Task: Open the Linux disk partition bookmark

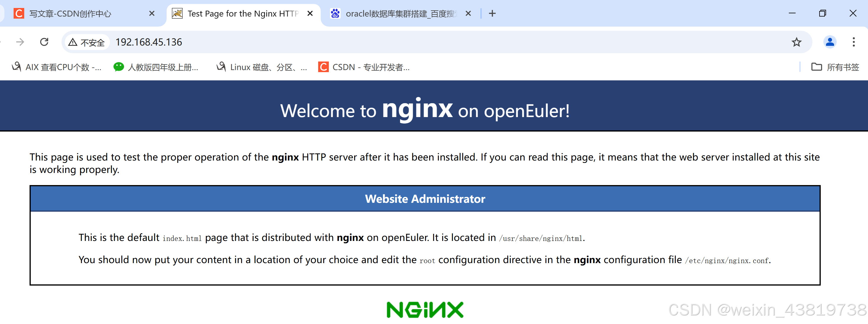Action: 261,67
